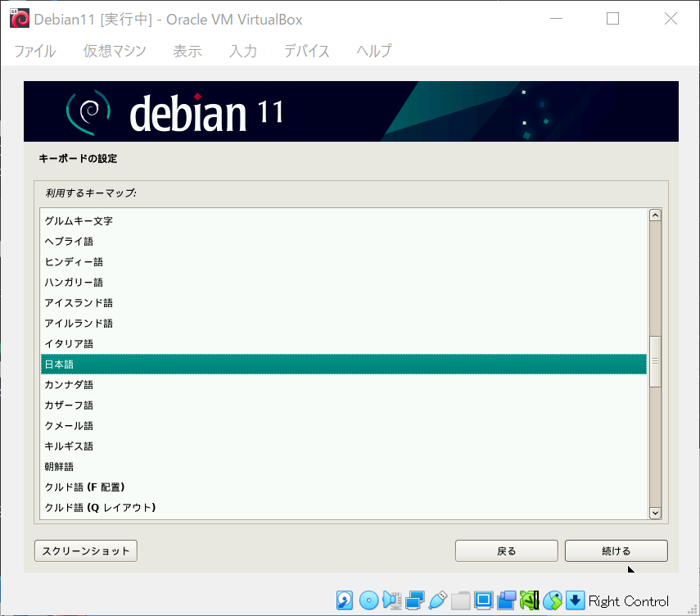Viewport: 700px width, 616px height.
Task: Click the USB devices status icon
Action: [x=437, y=600]
